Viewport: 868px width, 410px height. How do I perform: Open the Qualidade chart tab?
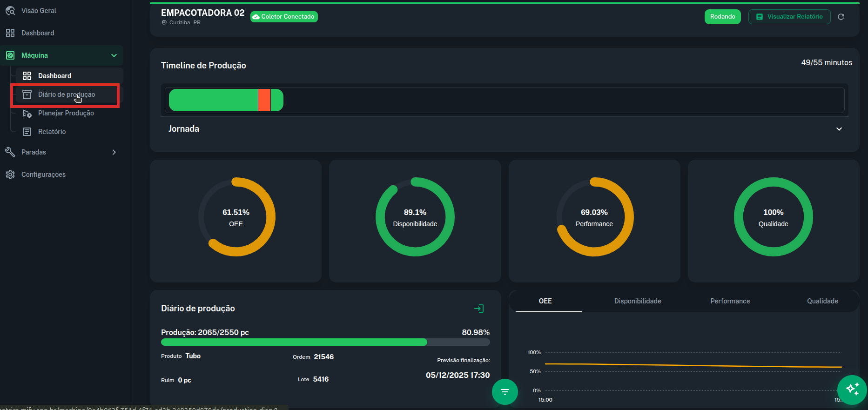pyautogui.click(x=822, y=301)
